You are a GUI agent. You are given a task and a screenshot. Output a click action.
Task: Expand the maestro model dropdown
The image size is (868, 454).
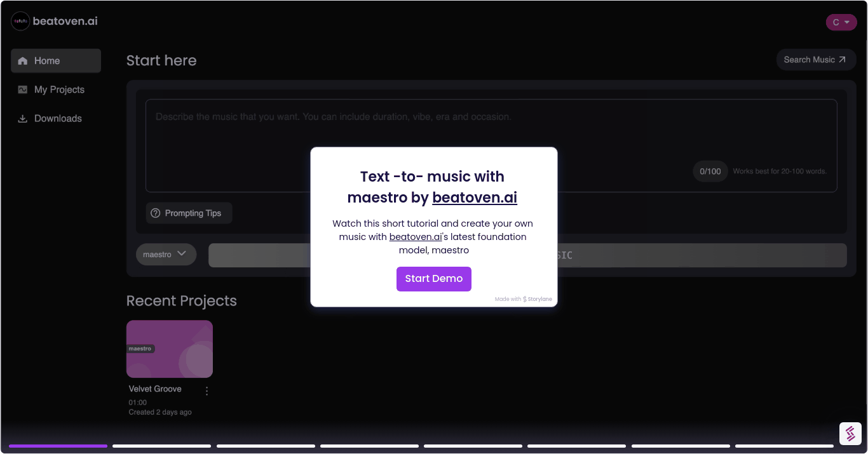166,254
